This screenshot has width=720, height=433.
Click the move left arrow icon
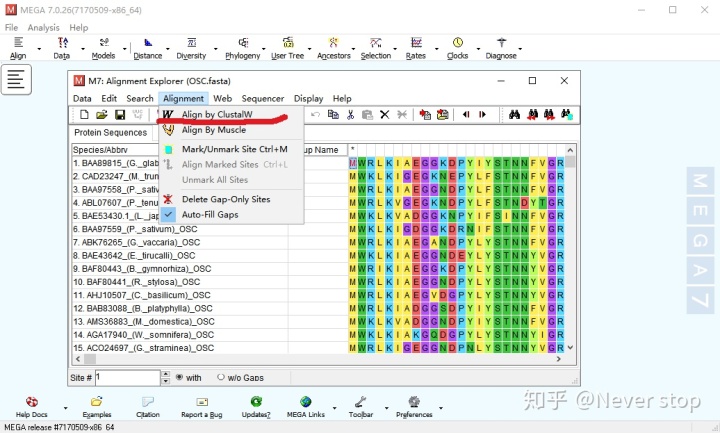click(466, 114)
